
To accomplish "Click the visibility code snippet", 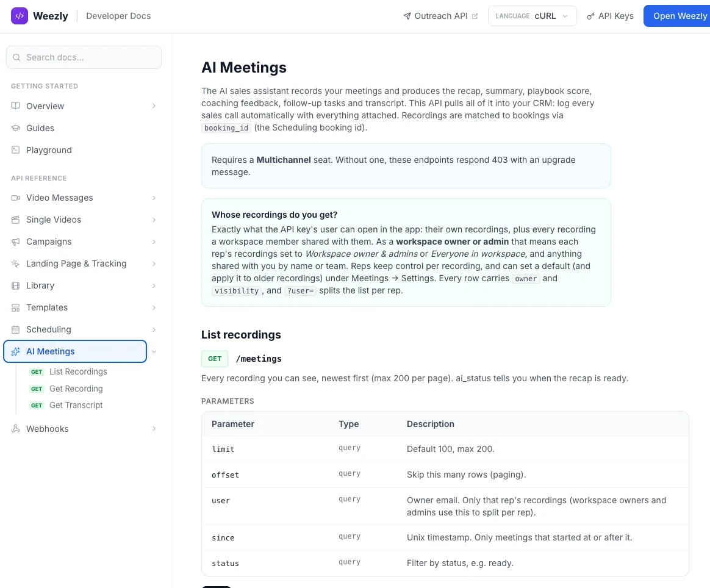I will coord(237,291).
